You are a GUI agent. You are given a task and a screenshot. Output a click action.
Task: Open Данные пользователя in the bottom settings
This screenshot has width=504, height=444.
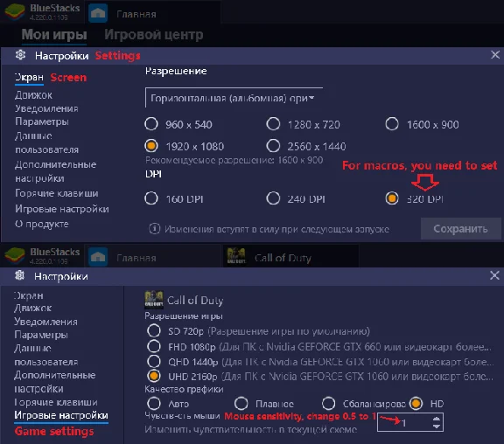click(x=46, y=355)
